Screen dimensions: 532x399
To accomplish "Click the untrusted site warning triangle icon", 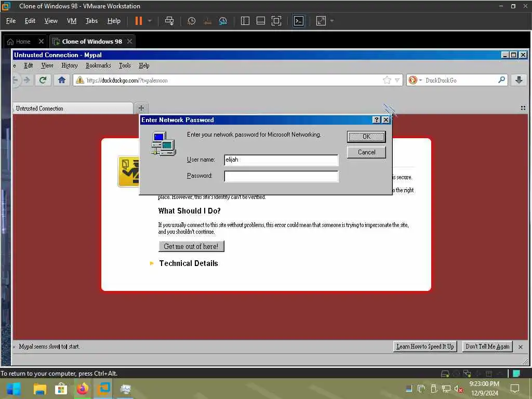I will coord(79,80).
